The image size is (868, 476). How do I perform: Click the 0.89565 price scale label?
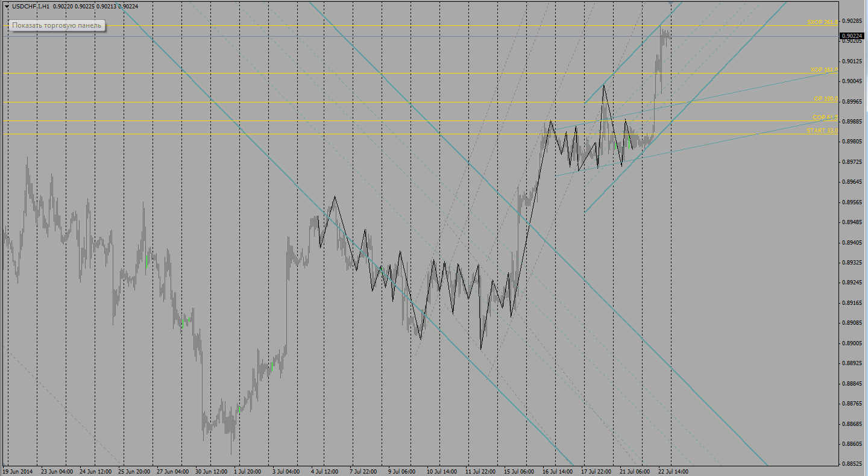pos(852,202)
